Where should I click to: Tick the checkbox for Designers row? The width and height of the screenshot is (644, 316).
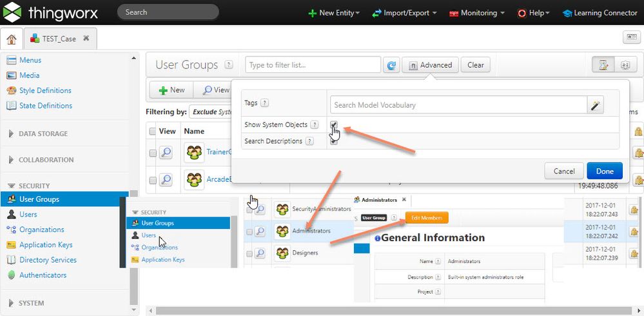[249, 254]
